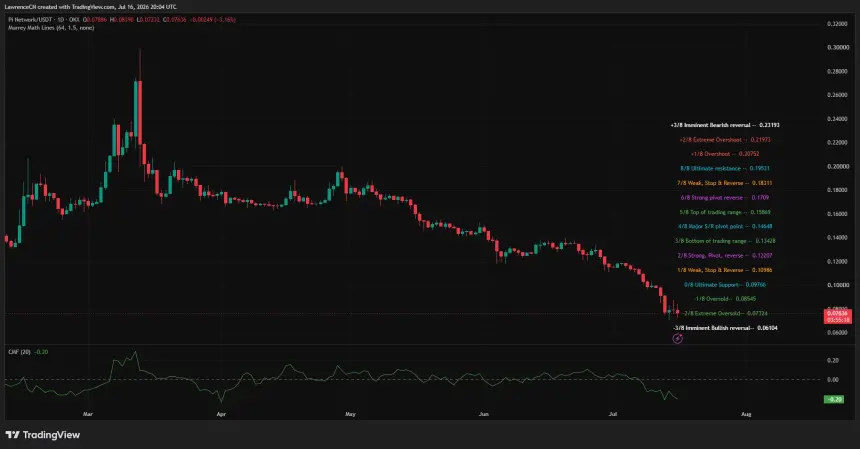The height and width of the screenshot is (449, 860).
Task: Click the 0.20 value on CMF axis
Action: coord(833,360)
